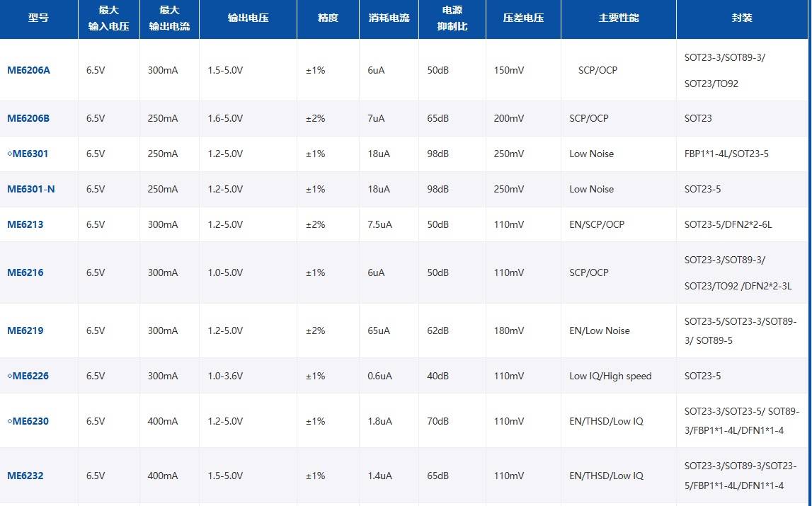Click the 精度 column header
The width and height of the screenshot is (812, 506).
click(x=328, y=18)
